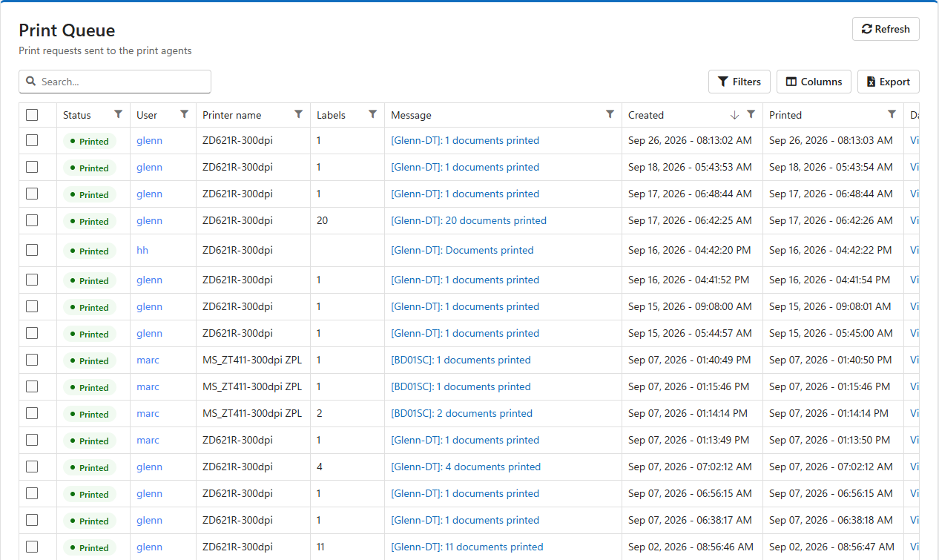This screenshot has width=939, height=560.
Task: Open the message '[Glenn-DT]: Documents printed'
Action: (x=462, y=250)
